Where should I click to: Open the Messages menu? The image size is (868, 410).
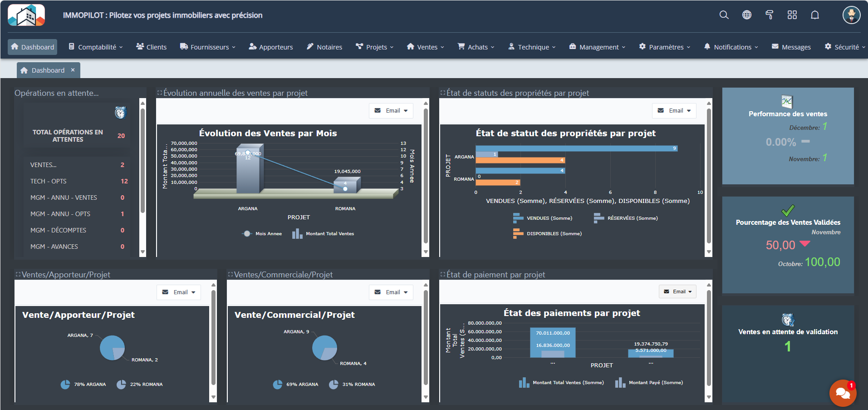(x=791, y=47)
